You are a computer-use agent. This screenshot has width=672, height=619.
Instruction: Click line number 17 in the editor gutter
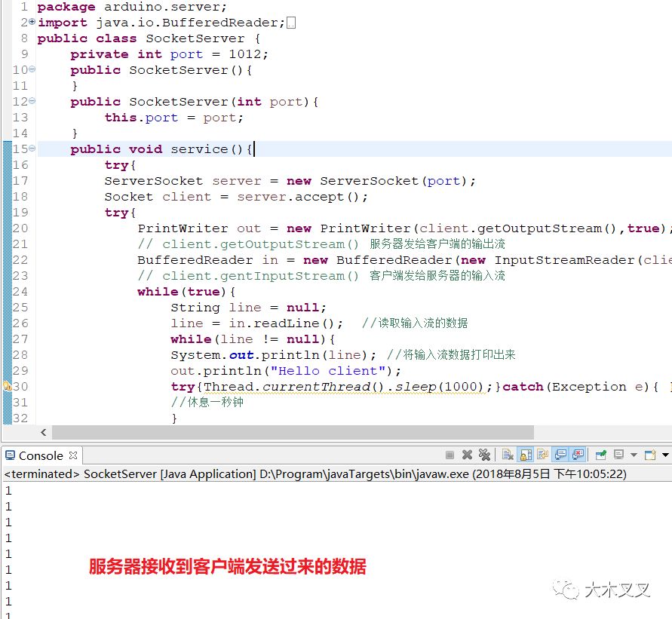point(20,180)
